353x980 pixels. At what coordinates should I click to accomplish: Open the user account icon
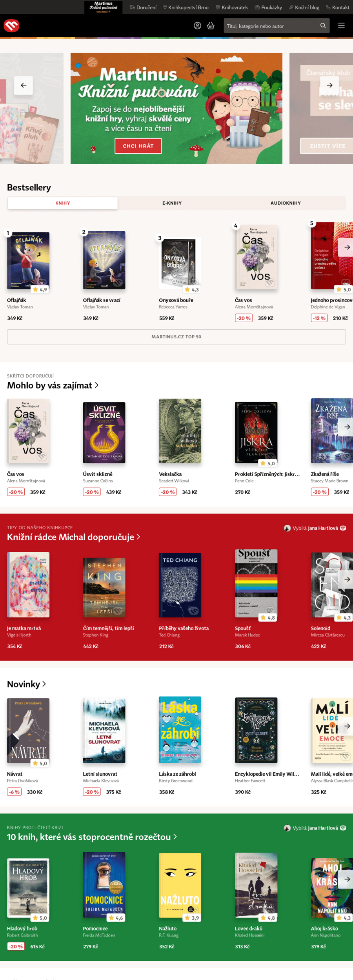[198, 26]
